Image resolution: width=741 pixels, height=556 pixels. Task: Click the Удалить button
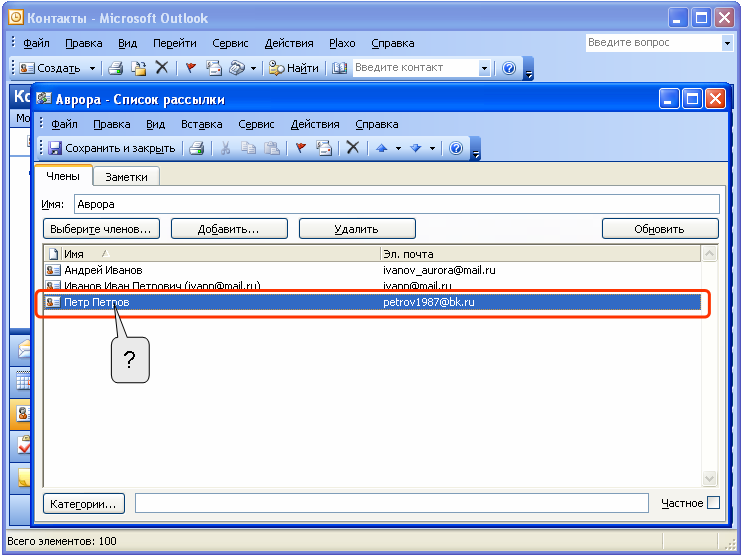(x=357, y=229)
